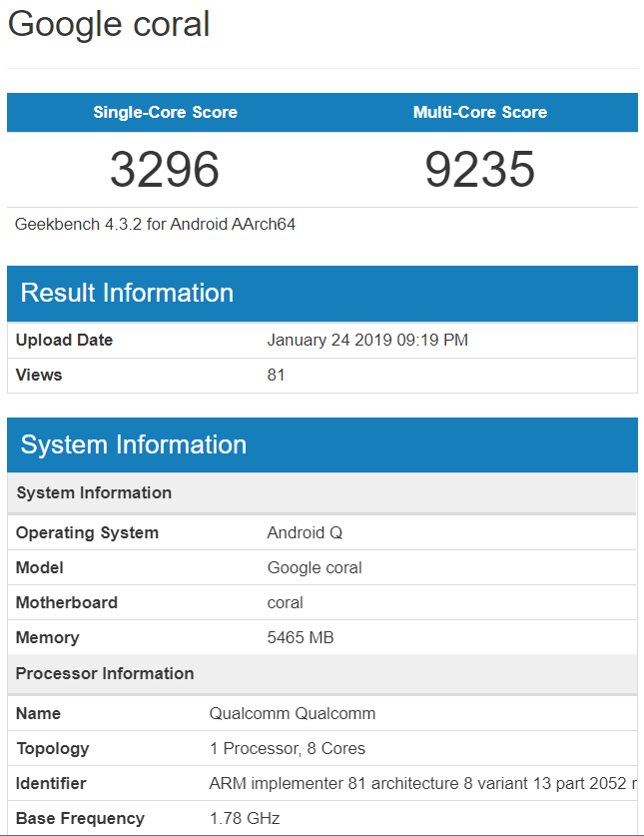Click the Model label
644x836 pixels.
[x=40, y=567]
